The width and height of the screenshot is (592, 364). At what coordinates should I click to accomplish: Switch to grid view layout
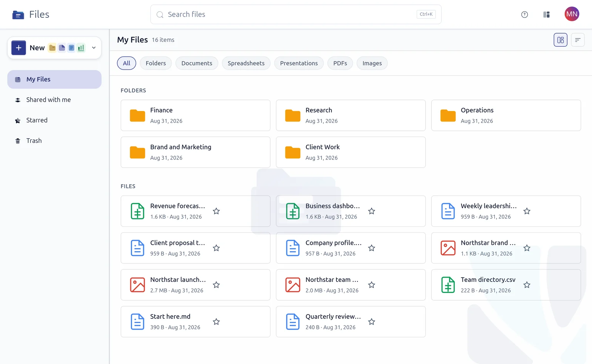[560, 40]
